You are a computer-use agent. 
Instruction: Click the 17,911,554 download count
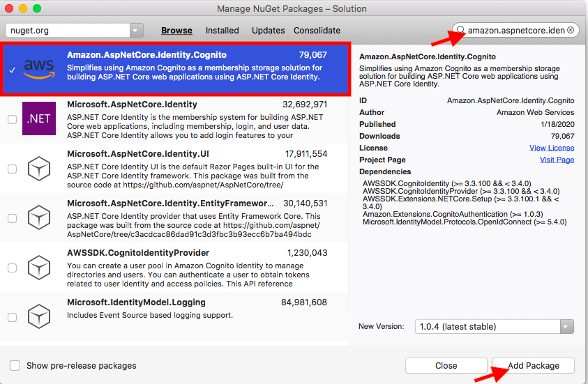click(x=306, y=153)
